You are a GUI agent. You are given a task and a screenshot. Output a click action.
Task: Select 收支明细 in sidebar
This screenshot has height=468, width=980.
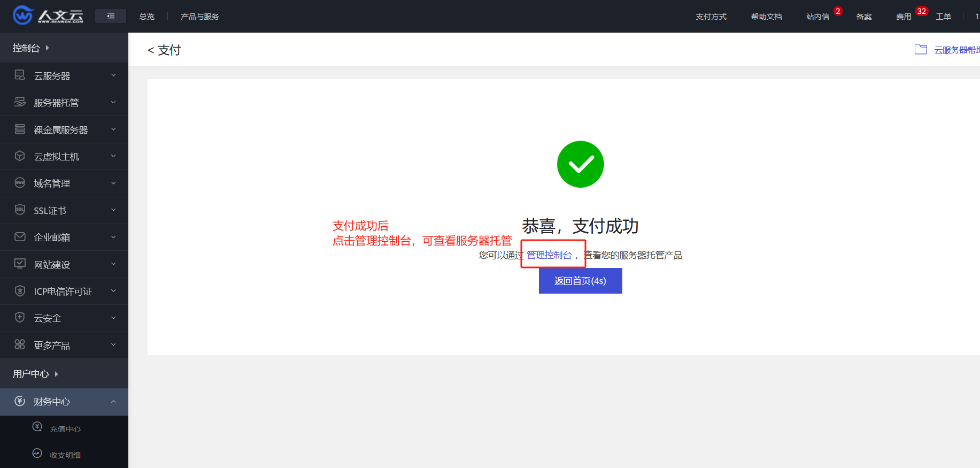[x=65, y=455]
